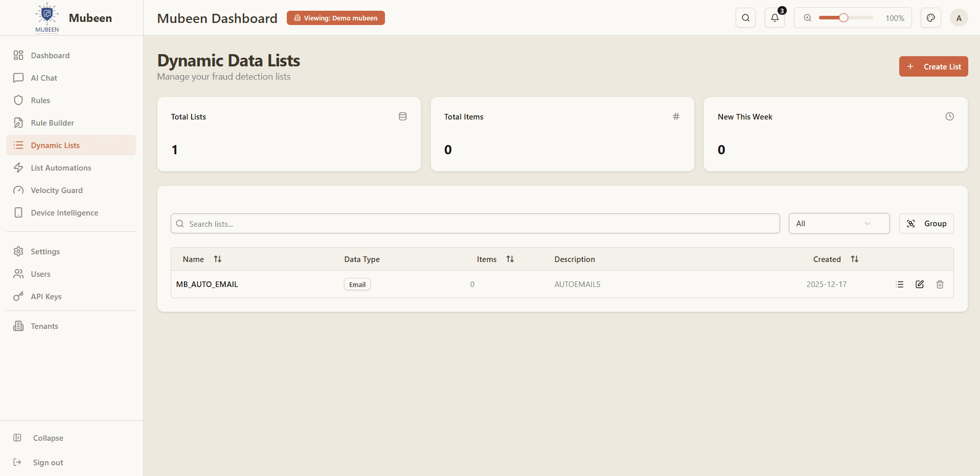Click the clock icon on New This Week card
Viewport: 980px width, 476px height.
pos(949,116)
